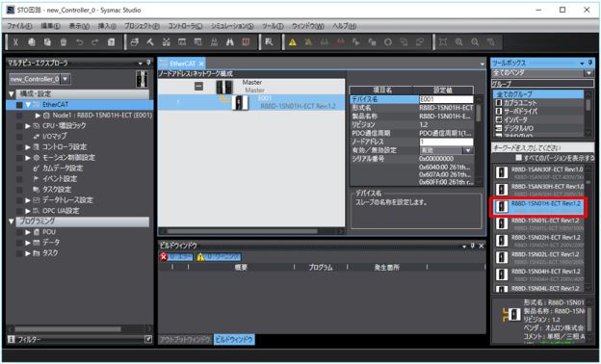
Task: Click the Zoom out magnifier toolbar icon
Action: [x=475, y=42]
